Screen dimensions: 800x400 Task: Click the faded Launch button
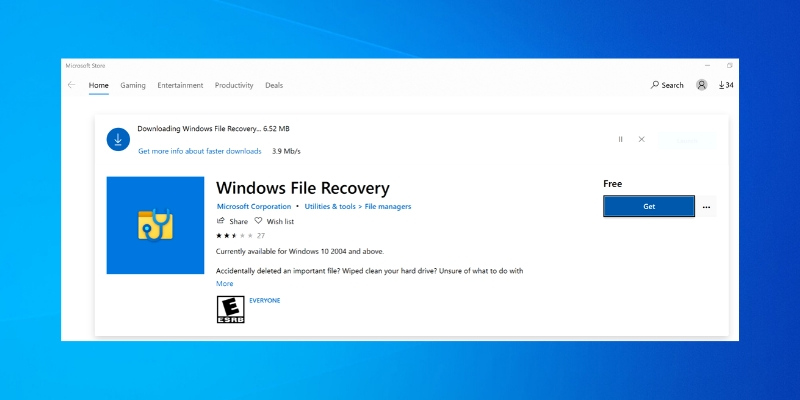687,140
